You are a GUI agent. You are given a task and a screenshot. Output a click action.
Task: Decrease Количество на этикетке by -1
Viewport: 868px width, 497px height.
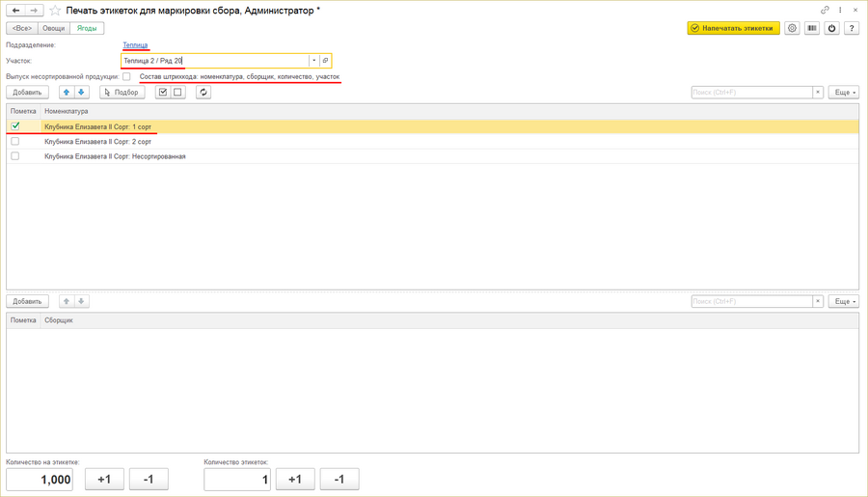(149, 480)
